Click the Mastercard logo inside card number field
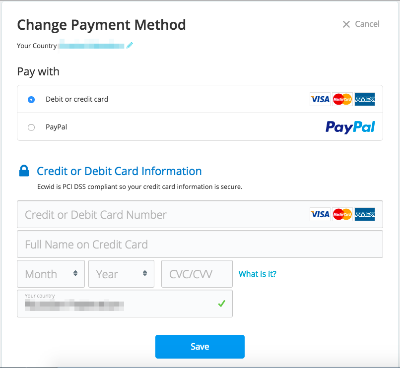The width and height of the screenshot is (400, 368). point(342,214)
